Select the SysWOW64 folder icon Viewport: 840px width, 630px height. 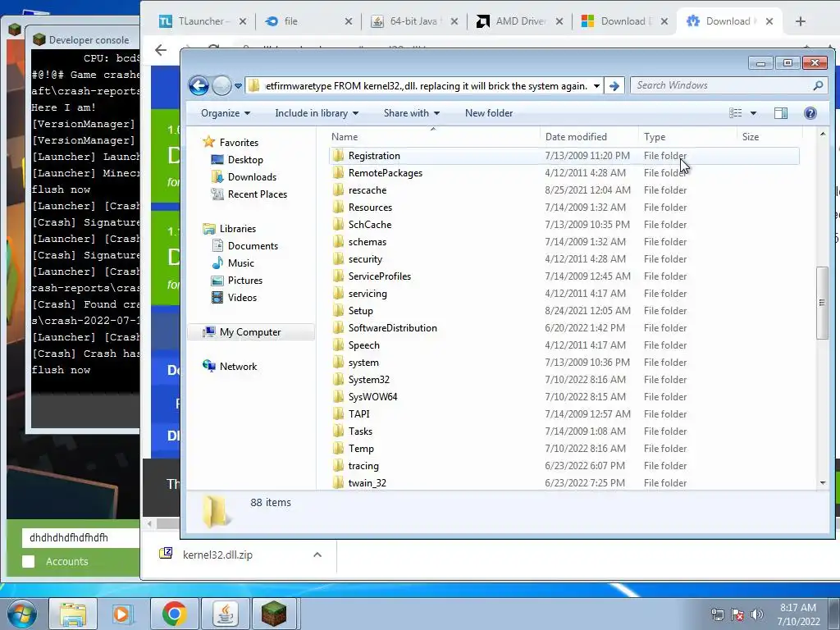point(338,397)
